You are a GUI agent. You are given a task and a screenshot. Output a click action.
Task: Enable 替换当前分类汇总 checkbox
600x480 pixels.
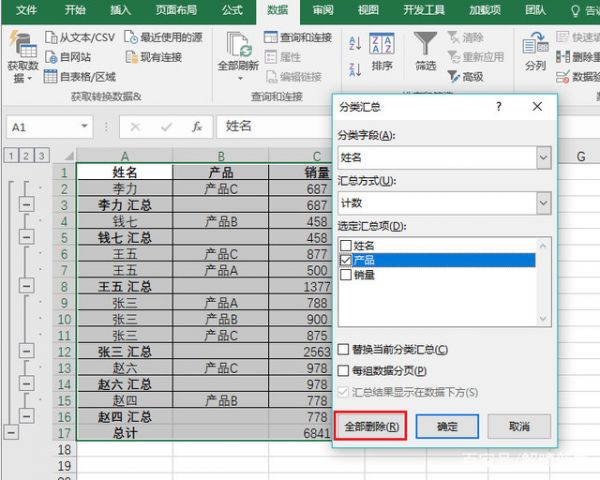pyautogui.click(x=344, y=350)
